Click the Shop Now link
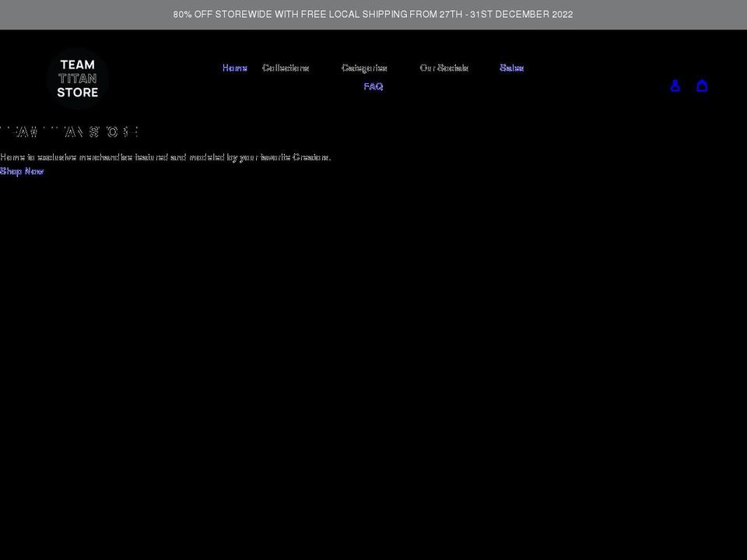Image resolution: width=747 pixels, height=560 pixels. point(22,171)
